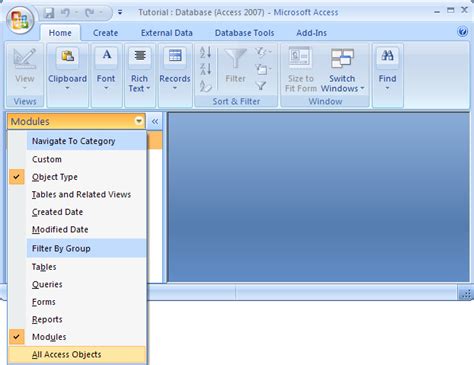Select checked Modules filter option
474x365 pixels.
tap(77, 337)
